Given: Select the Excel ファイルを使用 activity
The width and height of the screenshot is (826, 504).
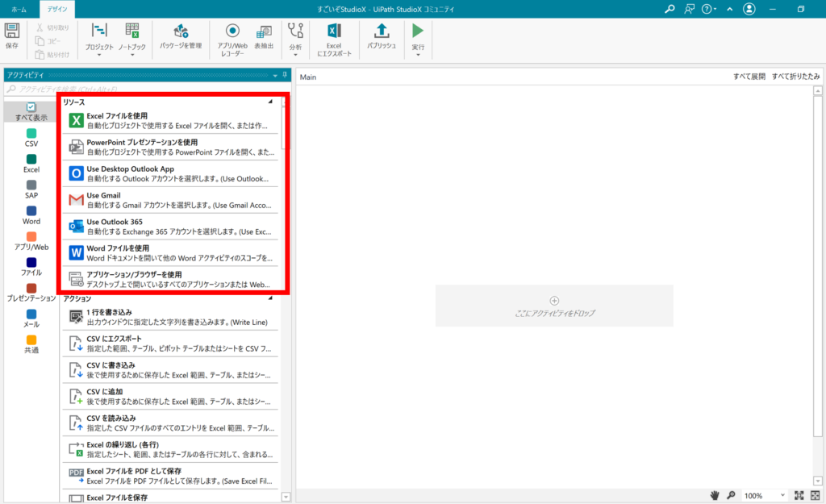Looking at the screenshot, I should (170, 121).
